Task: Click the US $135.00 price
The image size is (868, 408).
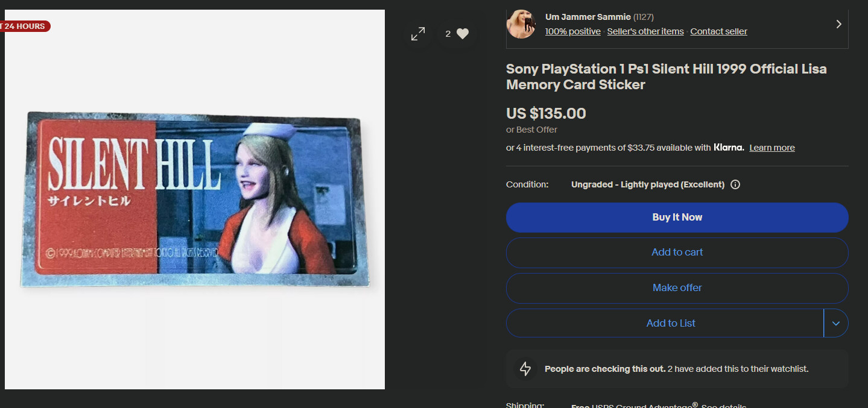Action: point(546,113)
